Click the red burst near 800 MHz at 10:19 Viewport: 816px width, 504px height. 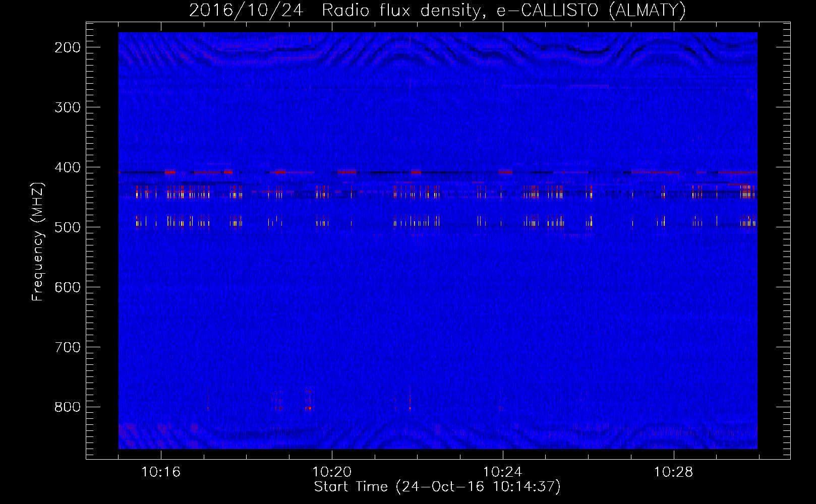pyautogui.click(x=309, y=408)
